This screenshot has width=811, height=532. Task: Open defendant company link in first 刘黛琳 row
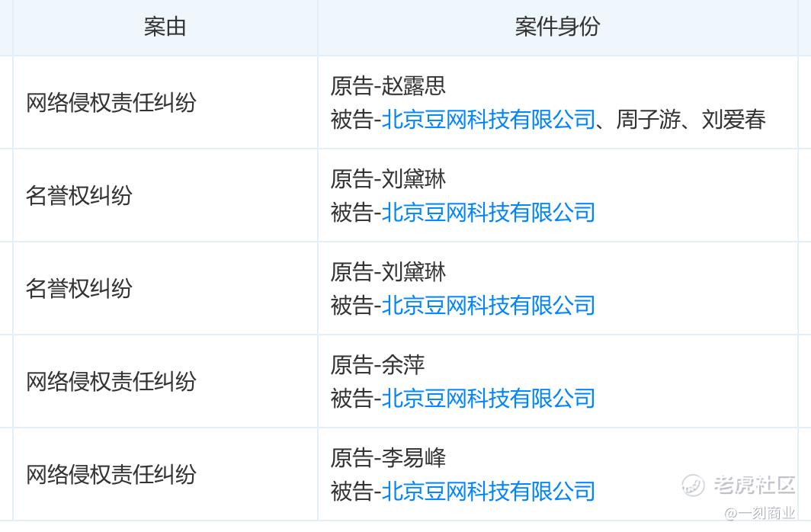[x=488, y=213]
